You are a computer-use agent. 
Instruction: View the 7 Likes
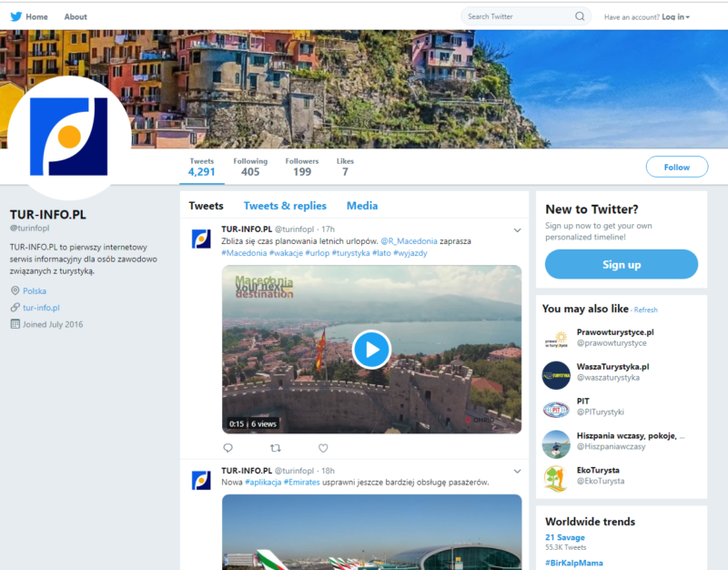(345, 168)
